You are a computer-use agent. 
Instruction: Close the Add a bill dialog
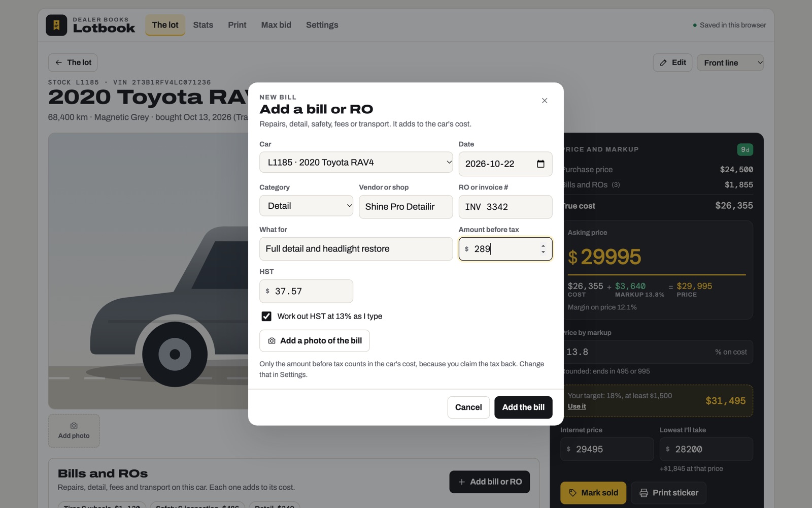pyautogui.click(x=545, y=101)
